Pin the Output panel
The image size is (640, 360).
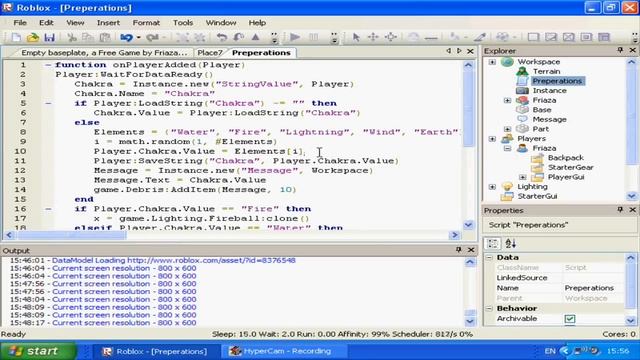458,249
